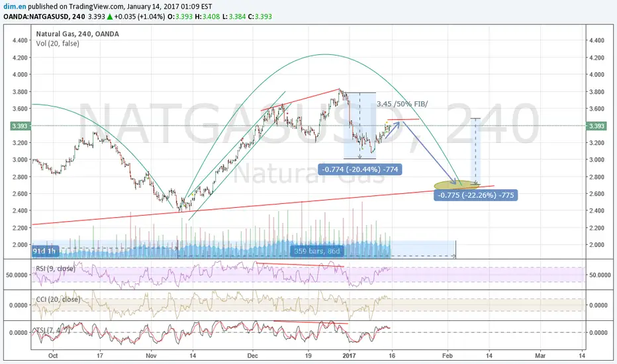Click the 2.800 label on the left price axis
Screen dimensions: 617x364
[x=20, y=177]
